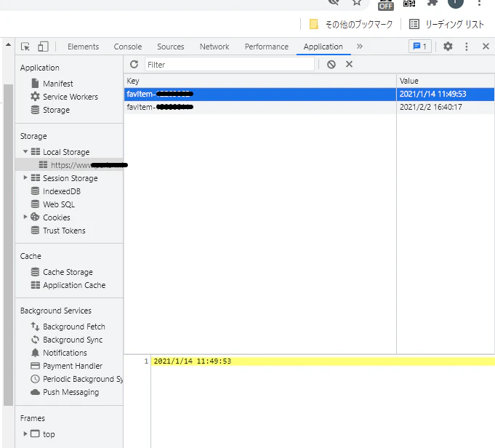
Task: Refresh the storage table
Action: point(134,65)
